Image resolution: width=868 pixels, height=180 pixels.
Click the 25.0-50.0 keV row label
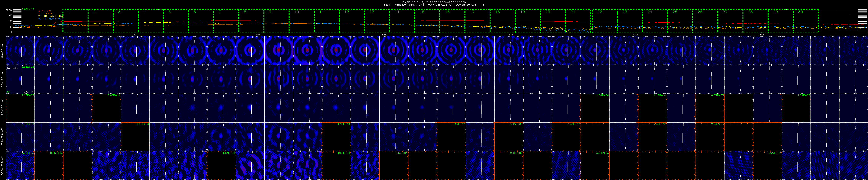point(3,137)
